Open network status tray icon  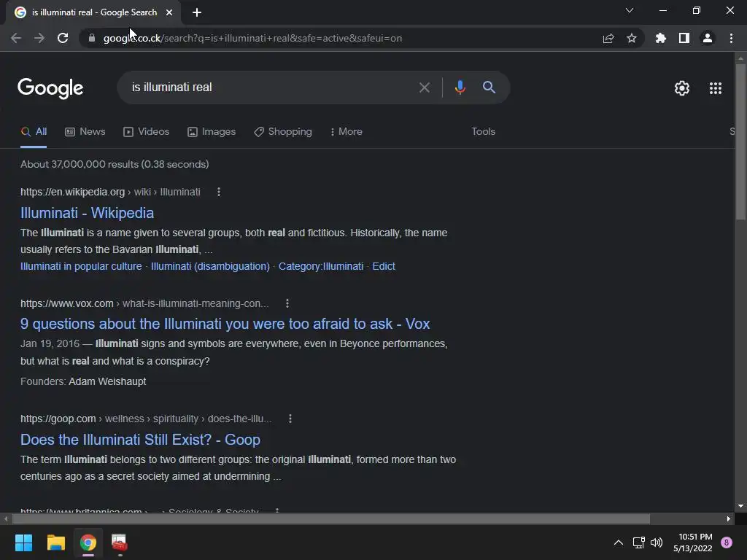[638, 542]
